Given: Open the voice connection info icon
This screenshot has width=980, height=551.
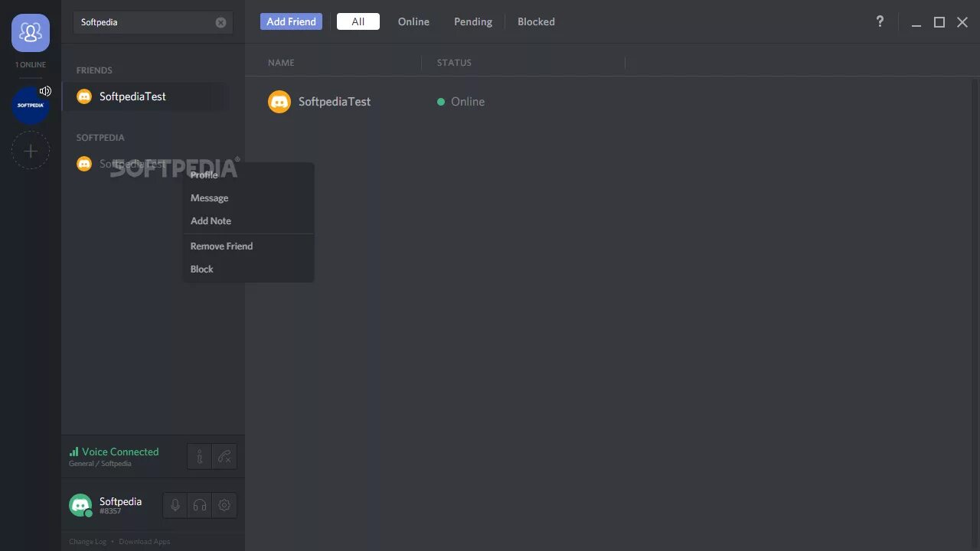Looking at the screenshot, I should point(199,457).
